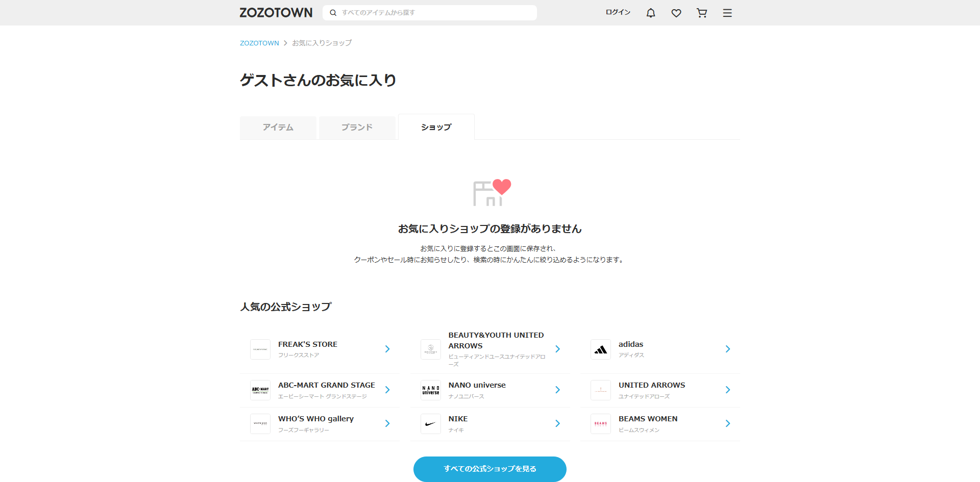980x482 pixels.
Task: Open the favorites heart icon
Action: click(676, 13)
